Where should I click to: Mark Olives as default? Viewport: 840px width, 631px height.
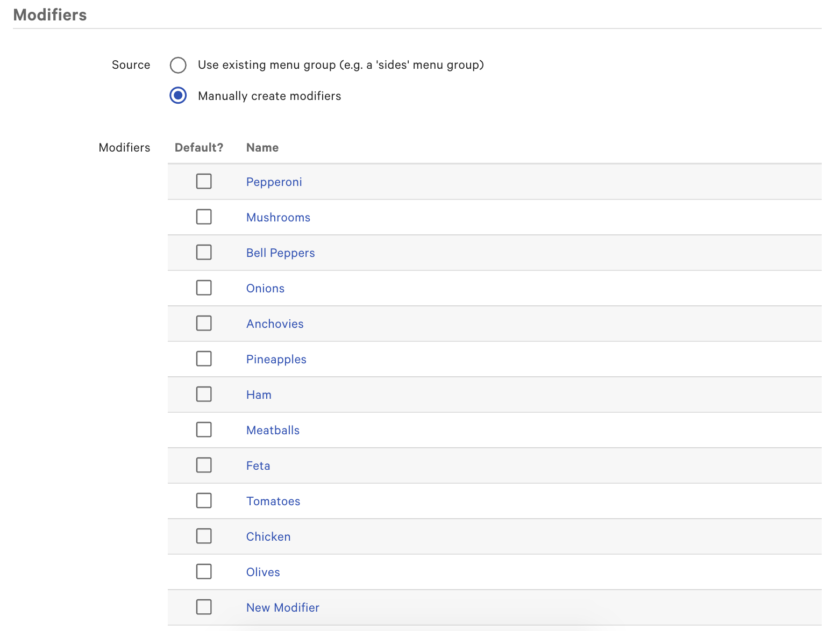[204, 571]
